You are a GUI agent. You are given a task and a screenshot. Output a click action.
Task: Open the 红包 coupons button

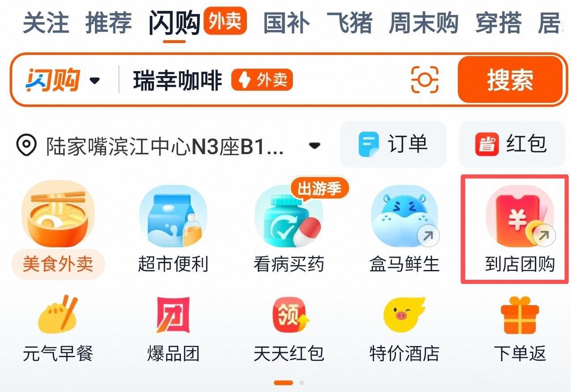coord(511,144)
